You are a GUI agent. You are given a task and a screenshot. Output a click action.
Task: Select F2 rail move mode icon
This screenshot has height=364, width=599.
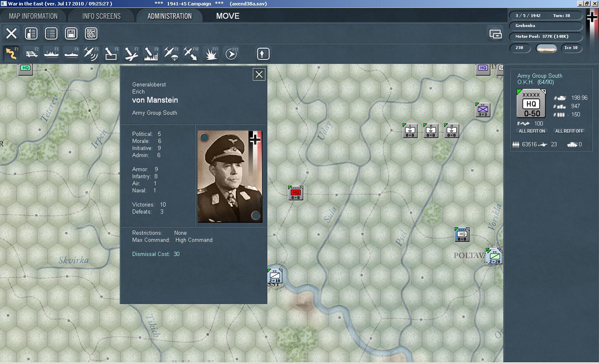click(31, 54)
